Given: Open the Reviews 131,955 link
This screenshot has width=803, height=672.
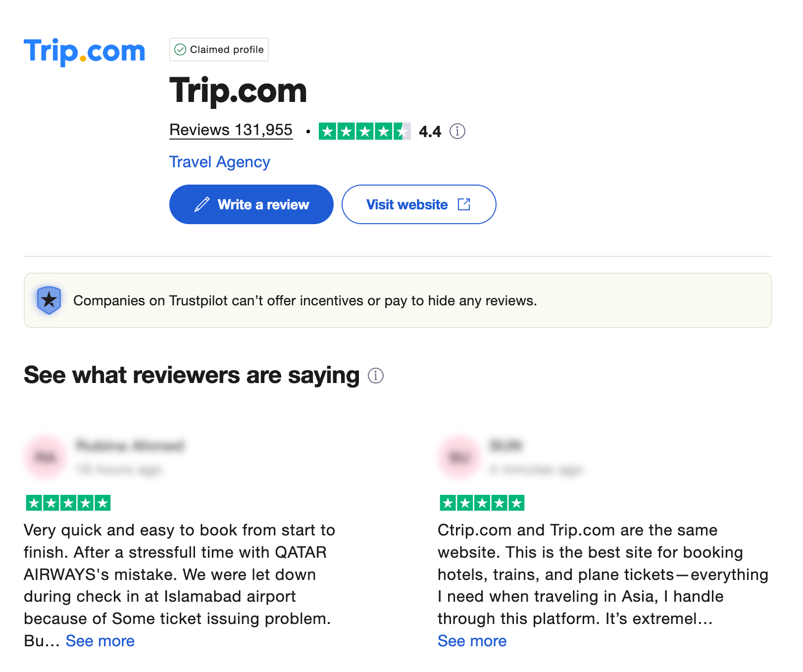Looking at the screenshot, I should [x=231, y=130].
